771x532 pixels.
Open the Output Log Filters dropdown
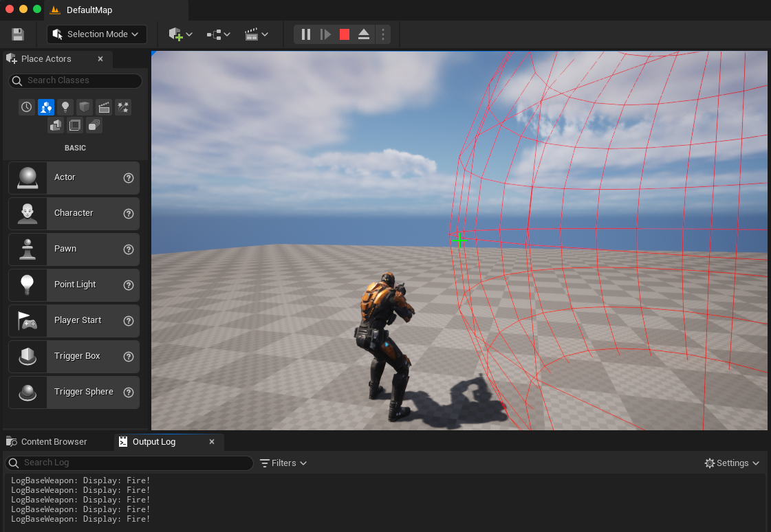click(x=283, y=463)
